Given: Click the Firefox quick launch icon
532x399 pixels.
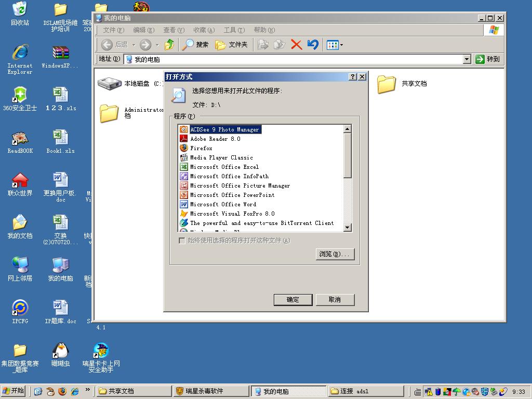Looking at the screenshot, I should (x=62, y=391).
